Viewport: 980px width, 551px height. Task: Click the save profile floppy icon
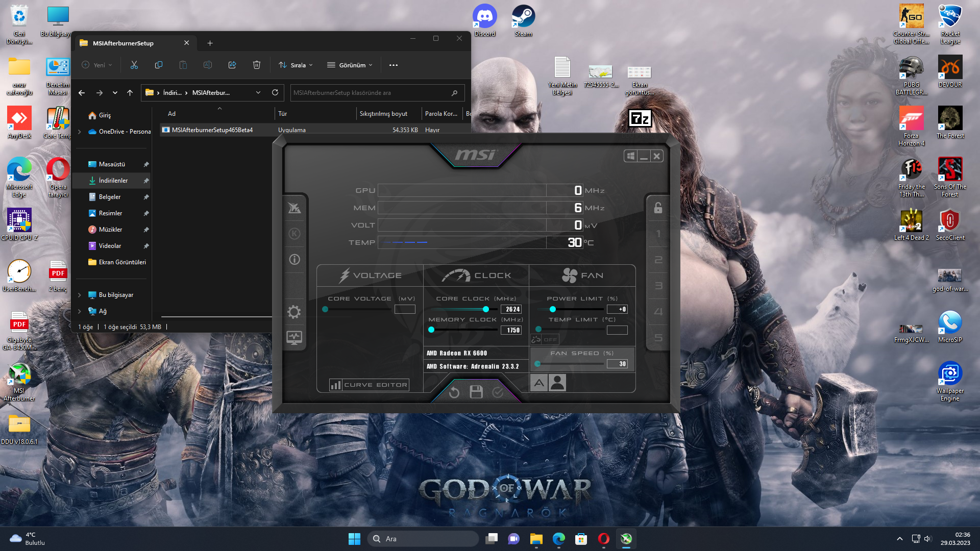476,392
